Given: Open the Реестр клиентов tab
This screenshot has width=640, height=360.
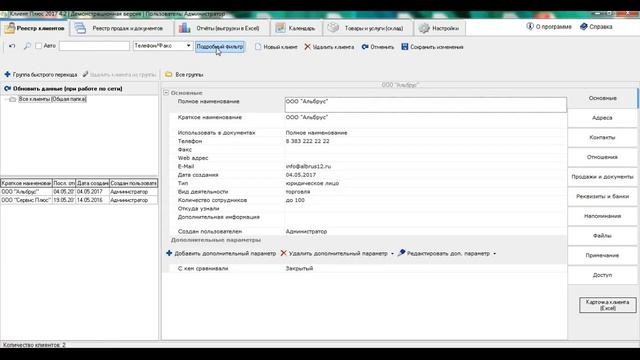Looking at the screenshot, I should [35, 28].
